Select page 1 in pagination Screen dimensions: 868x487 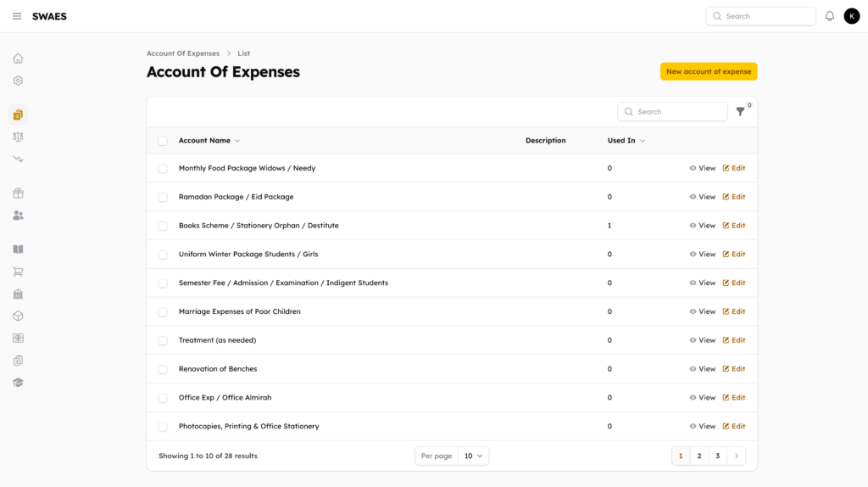681,456
